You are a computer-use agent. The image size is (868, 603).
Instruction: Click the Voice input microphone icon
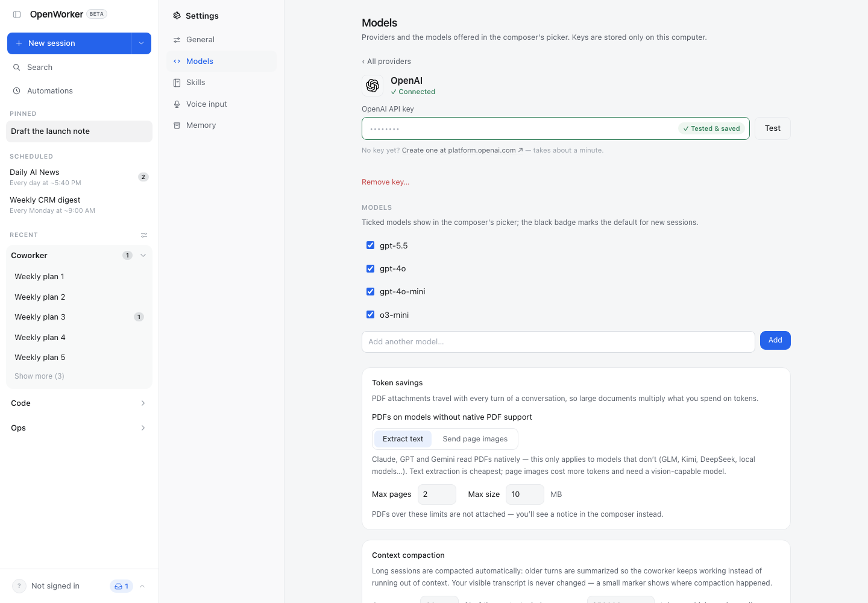click(177, 104)
